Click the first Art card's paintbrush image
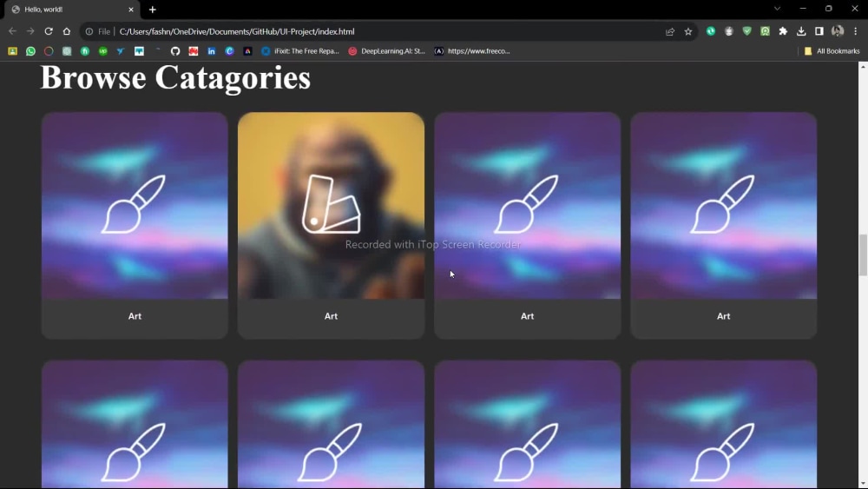This screenshot has width=868, height=489. pos(135,206)
